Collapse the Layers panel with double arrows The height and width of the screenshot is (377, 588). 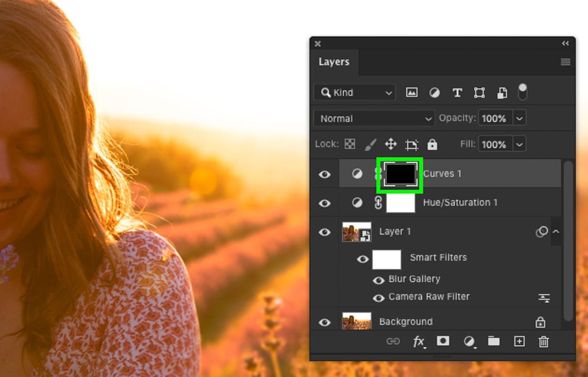pyautogui.click(x=565, y=44)
